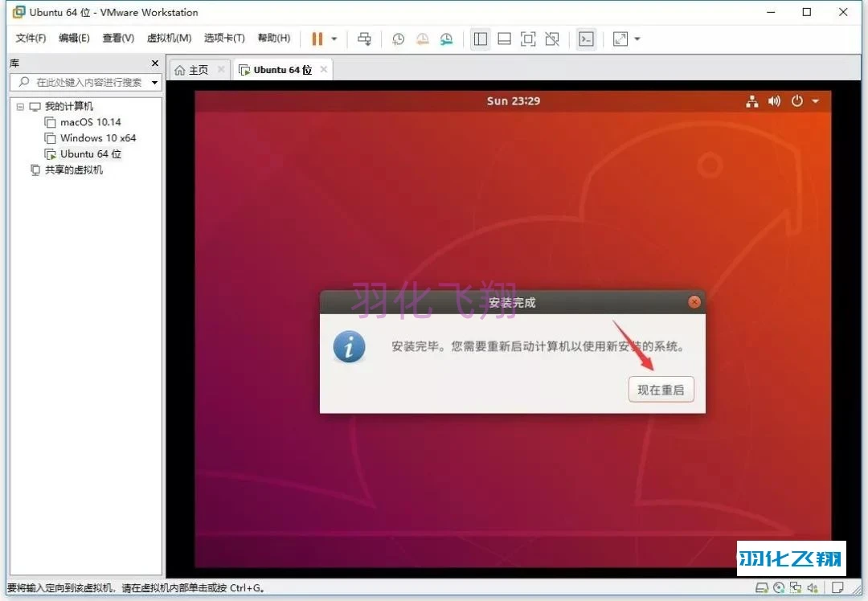
Task: Collapse the 我的计算机 tree node
Action: (x=20, y=106)
